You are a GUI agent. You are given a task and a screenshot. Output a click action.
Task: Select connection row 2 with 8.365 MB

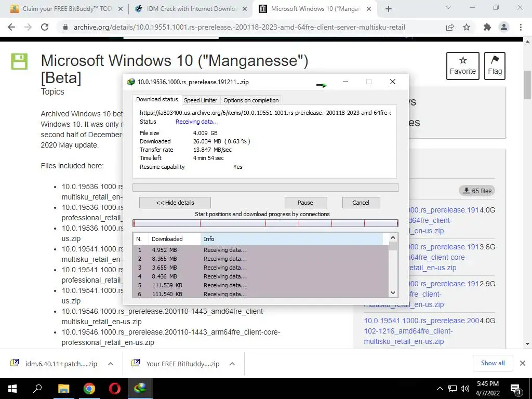[261, 259]
